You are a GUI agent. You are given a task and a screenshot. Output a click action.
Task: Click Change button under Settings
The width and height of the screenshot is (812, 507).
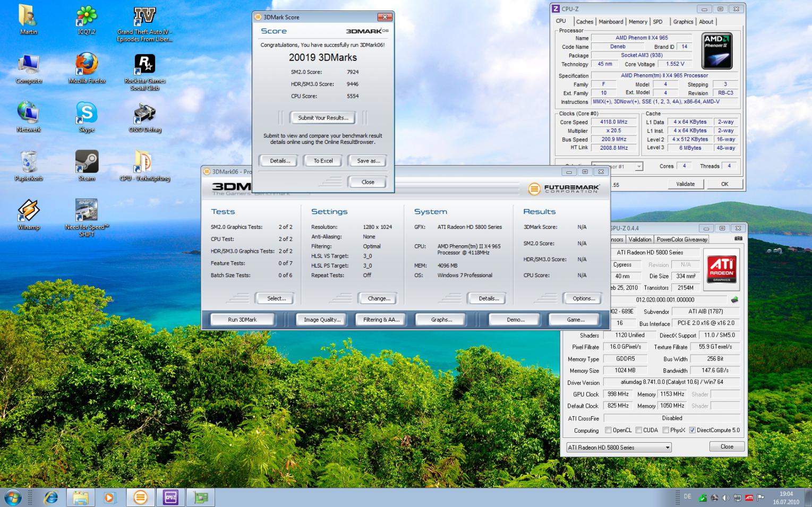pos(379,298)
